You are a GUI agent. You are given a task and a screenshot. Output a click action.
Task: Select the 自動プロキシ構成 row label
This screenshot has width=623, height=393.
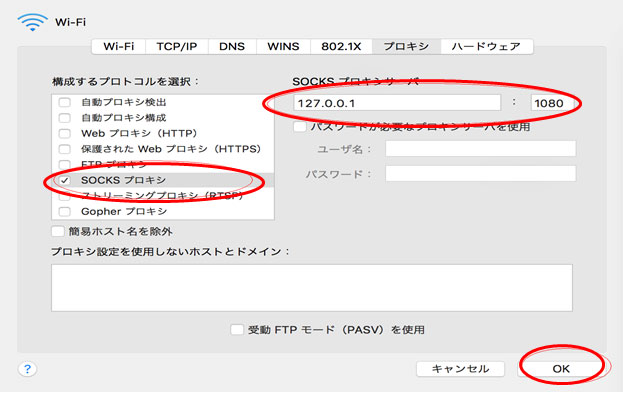point(124,118)
